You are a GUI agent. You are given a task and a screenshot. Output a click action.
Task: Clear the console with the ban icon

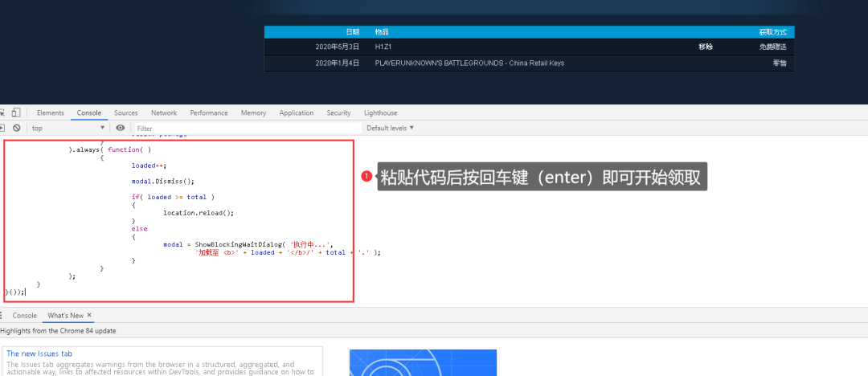coord(16,128)
